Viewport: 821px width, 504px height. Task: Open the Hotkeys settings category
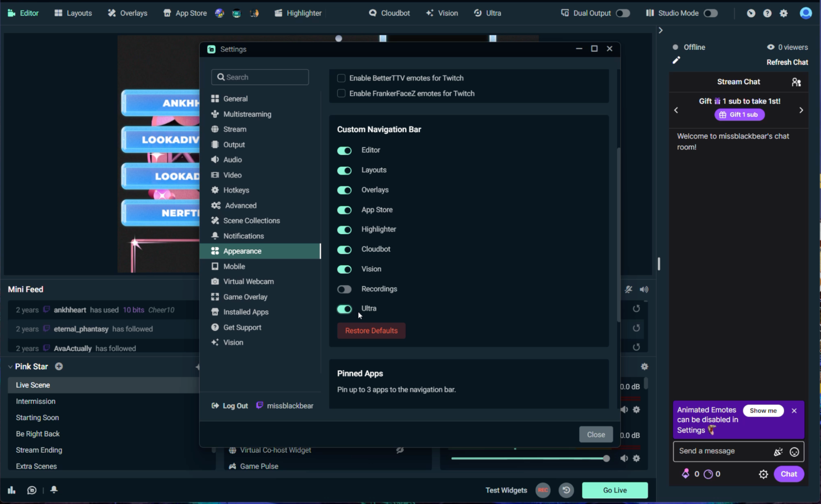pos(260,190)
